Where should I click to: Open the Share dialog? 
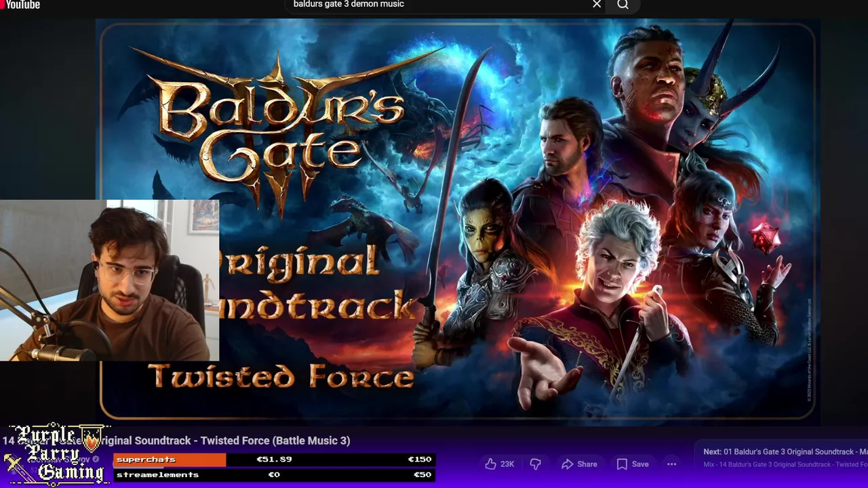(x=579, y=464)
